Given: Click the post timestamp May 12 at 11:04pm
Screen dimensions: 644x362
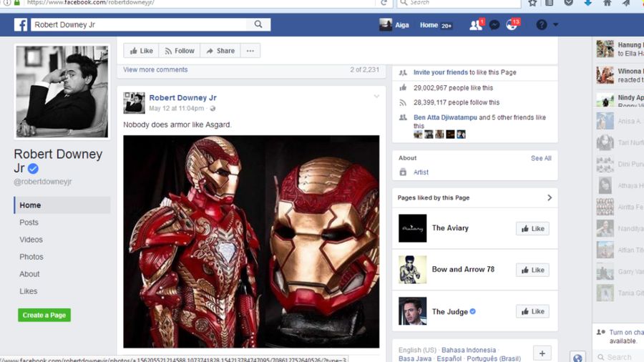Looking at the screenshot, I should 176,108.
